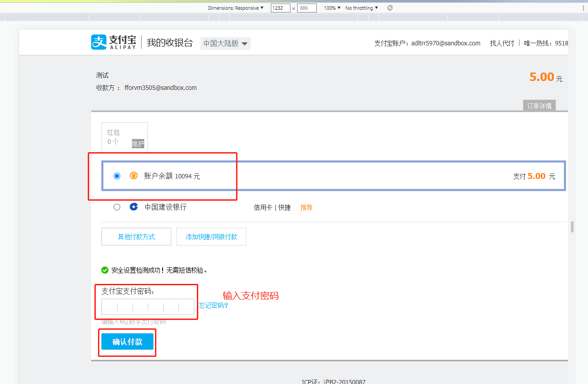The height and width of the screenshot is (384, 588).
Task: Click the viewport width field 1232
Action: [x=281, y=8]
